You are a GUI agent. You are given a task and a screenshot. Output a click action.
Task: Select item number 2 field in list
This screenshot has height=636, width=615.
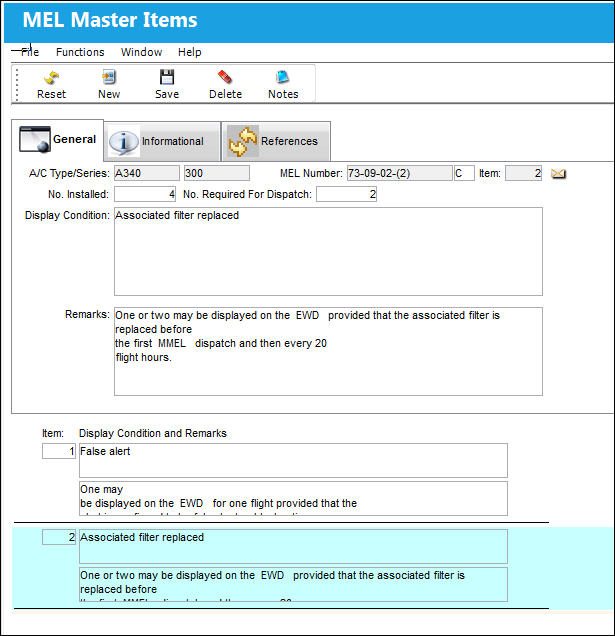click(x=59, y=537)
